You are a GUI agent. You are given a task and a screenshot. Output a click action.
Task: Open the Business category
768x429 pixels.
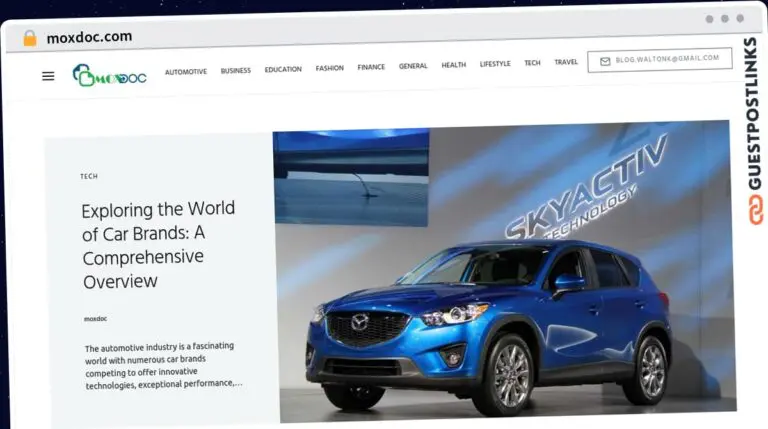[235, 70]
